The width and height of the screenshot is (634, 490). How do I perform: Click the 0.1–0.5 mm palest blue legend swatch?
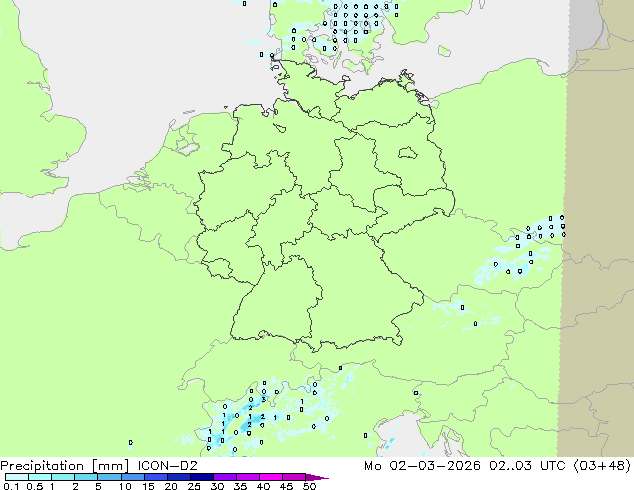click(17, 477)
